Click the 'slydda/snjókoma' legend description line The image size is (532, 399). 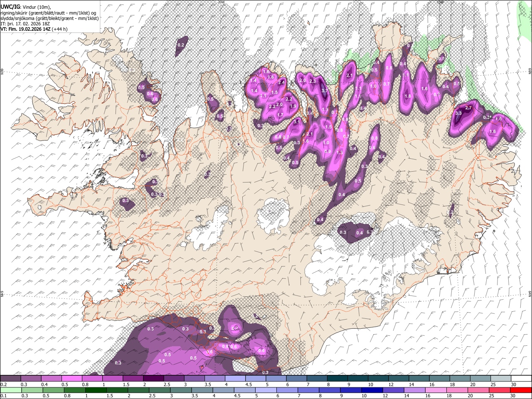click(49, 18)
